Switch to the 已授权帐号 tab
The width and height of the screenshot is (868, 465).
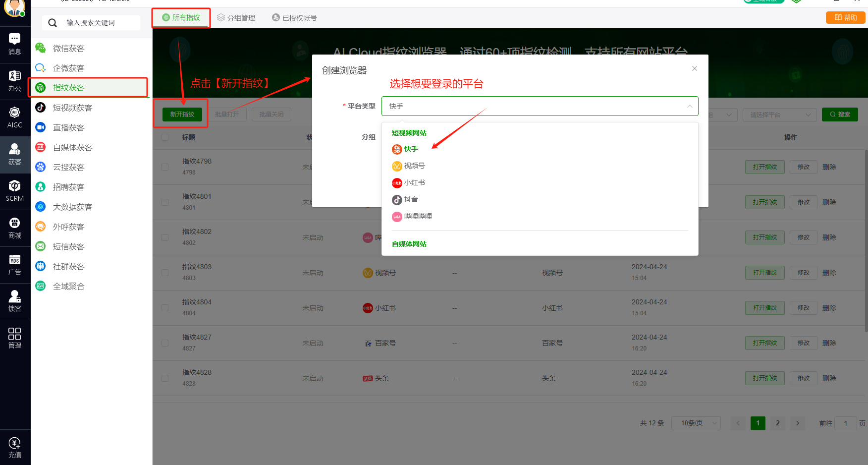point(294,18)
